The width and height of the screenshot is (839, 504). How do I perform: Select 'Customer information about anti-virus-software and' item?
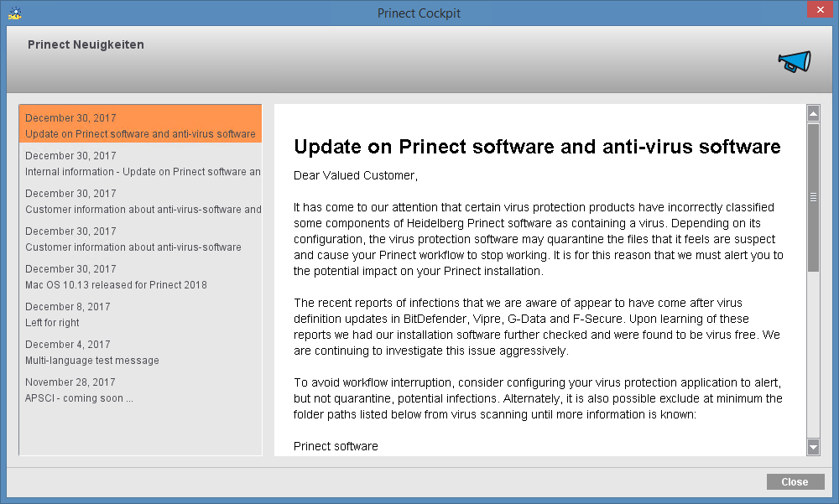pyautogui.click(x=140, y=201)
